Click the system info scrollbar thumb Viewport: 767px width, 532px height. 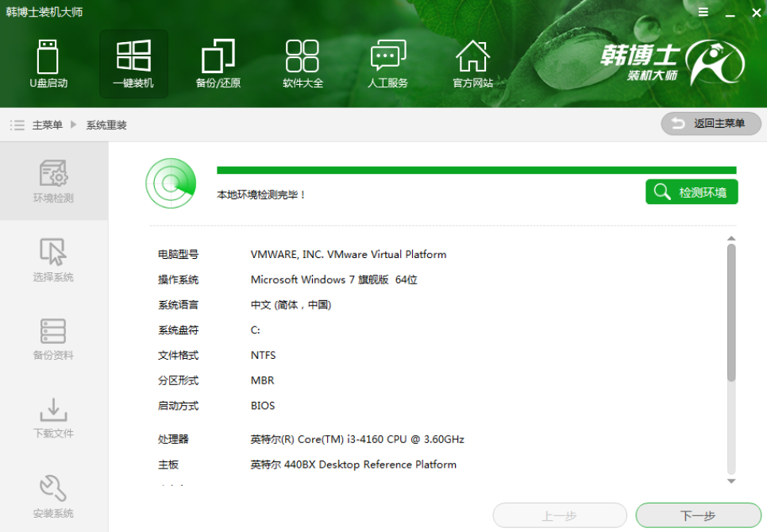(x=731, y=313)
